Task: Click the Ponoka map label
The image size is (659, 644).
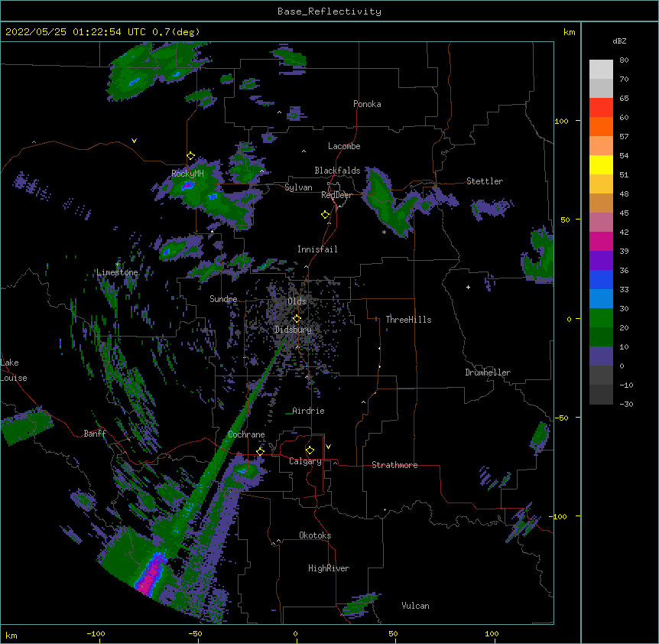Action: [367, 104]
